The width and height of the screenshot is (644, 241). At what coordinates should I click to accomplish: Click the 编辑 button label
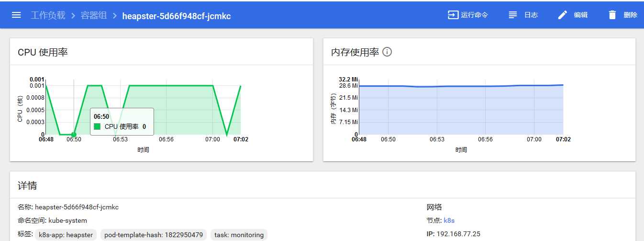tap(581, 15)
